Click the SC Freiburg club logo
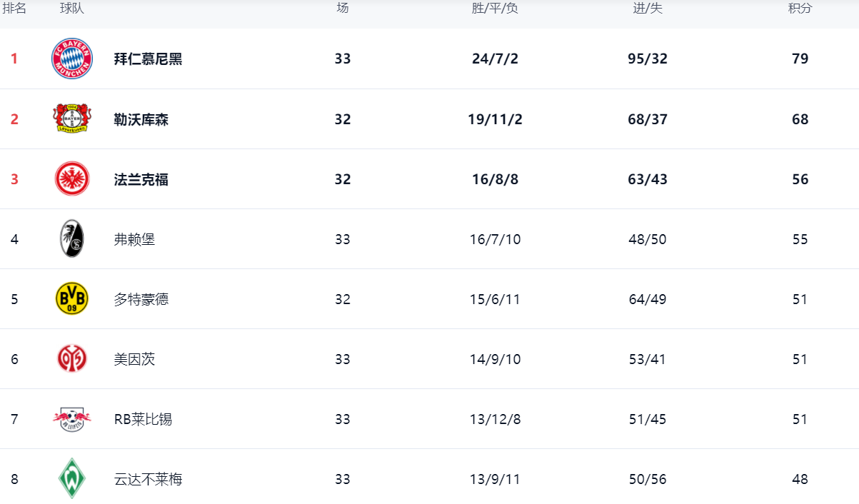Image resolution: width=859 pixels, height=504 pixels. click(72, 238)
